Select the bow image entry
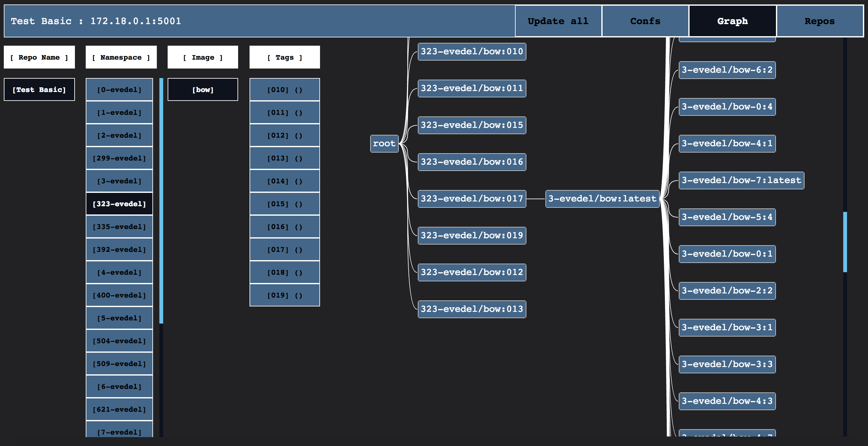 click(203, 89)
